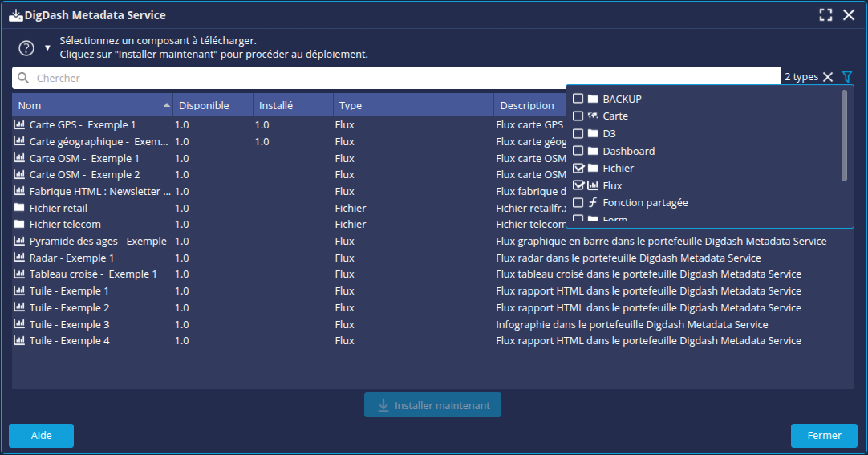
Task: Sort by the Type column header
Action: click(x=413, y=105)
